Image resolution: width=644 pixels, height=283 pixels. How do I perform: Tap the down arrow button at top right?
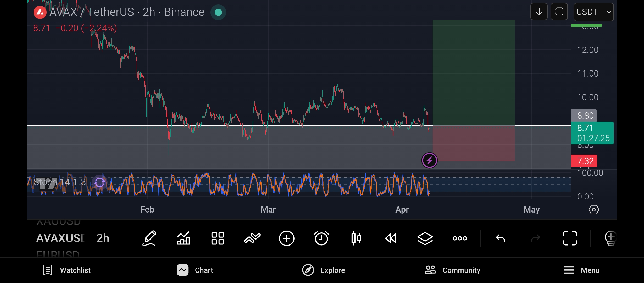tap(539, 12)
